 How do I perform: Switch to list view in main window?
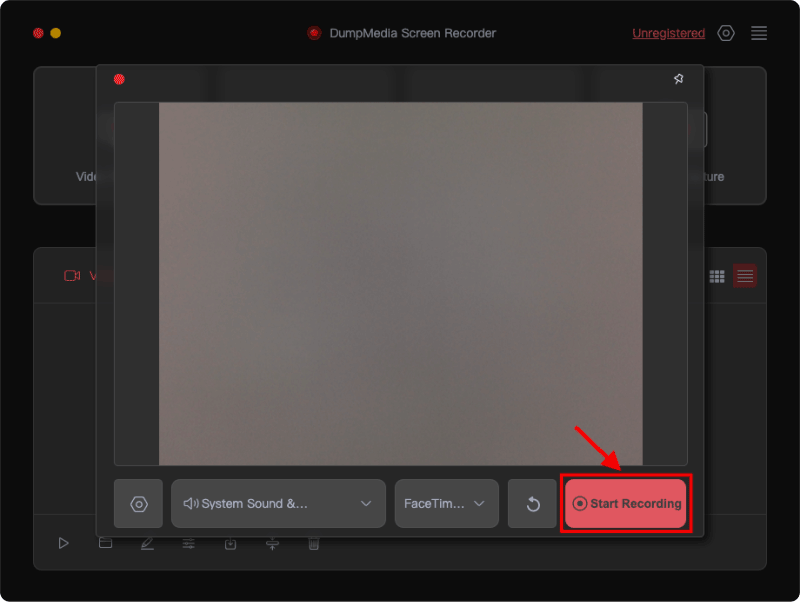[x=744, y=276]
